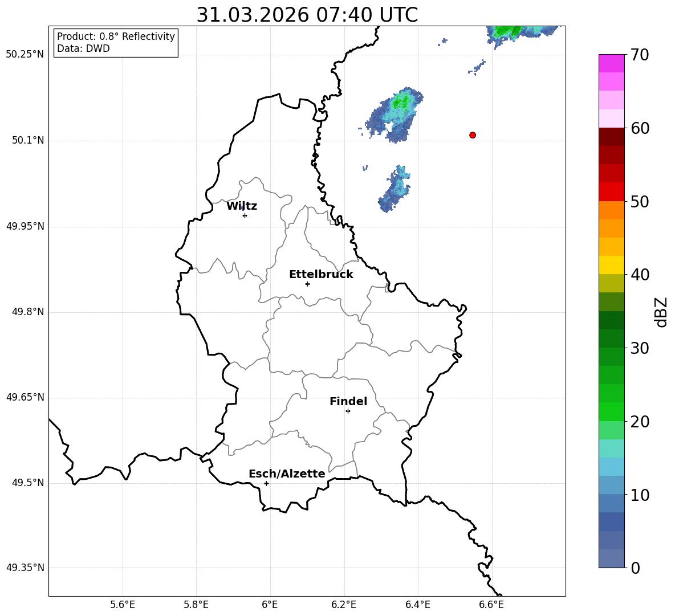The width and height of the screenshot is (675, 616).
Task: Click the 5.8°E longitude label
Action: [x=196, y=605]
